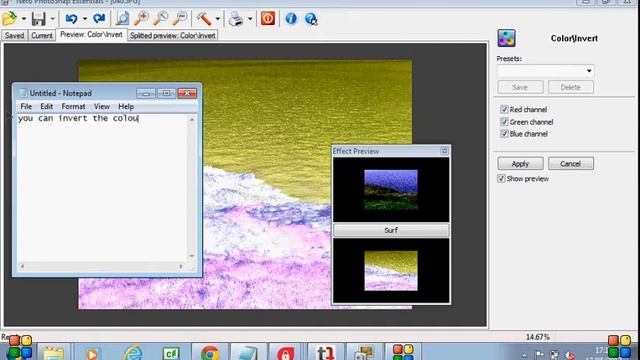
Task: Print using the printer icon
Action: [236, 19]
